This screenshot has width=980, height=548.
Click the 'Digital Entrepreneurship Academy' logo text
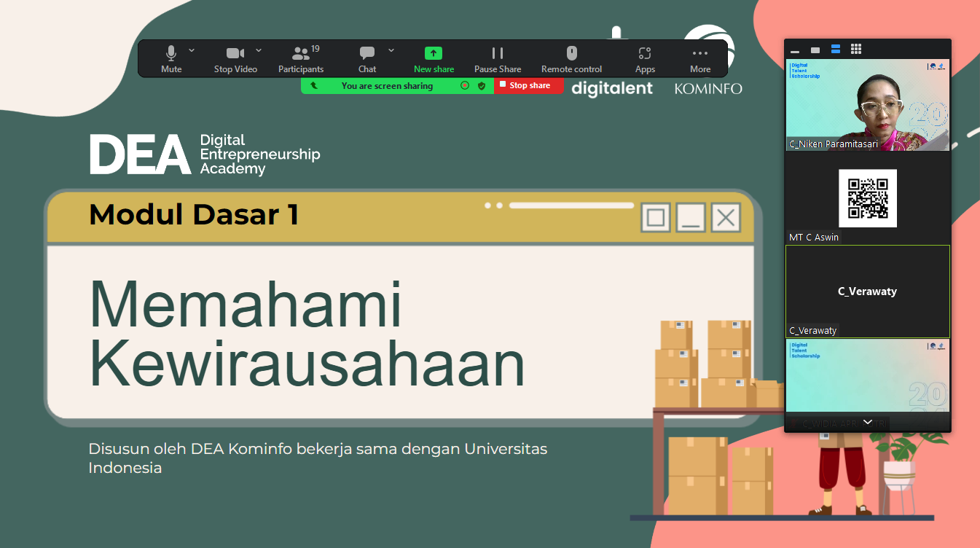pos(260,154)
